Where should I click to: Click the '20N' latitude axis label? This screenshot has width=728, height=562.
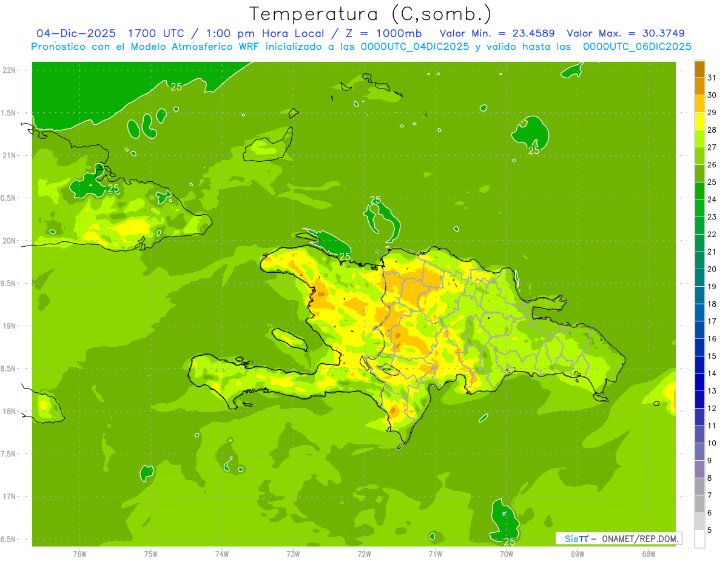(10, 241)
